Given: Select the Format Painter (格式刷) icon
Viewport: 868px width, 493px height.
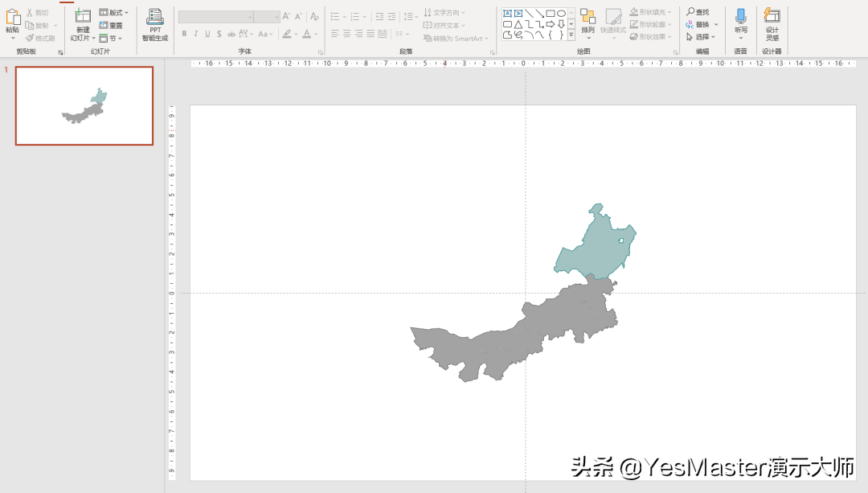Looking at the screenshot, I should tap(30, 39).
